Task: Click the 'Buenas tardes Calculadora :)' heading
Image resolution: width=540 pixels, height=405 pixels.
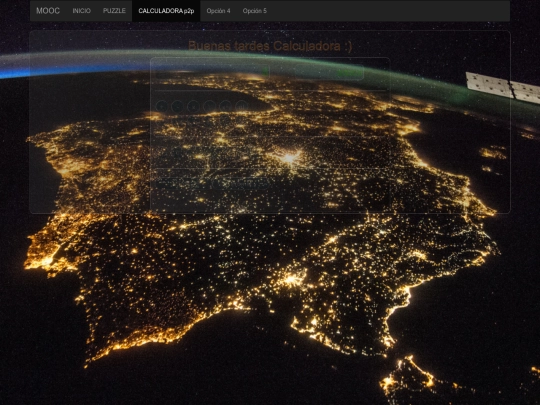Action: (x=270, y=46)
